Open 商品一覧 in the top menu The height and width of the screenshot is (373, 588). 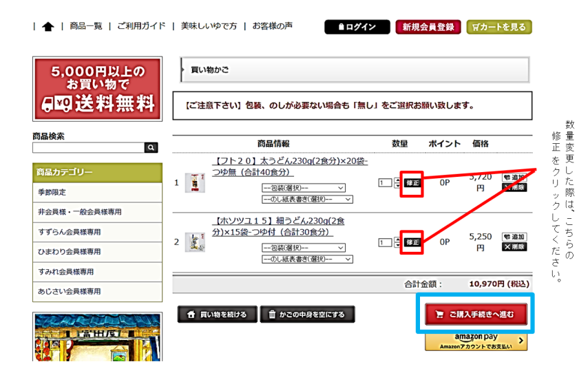click(86, 26)
